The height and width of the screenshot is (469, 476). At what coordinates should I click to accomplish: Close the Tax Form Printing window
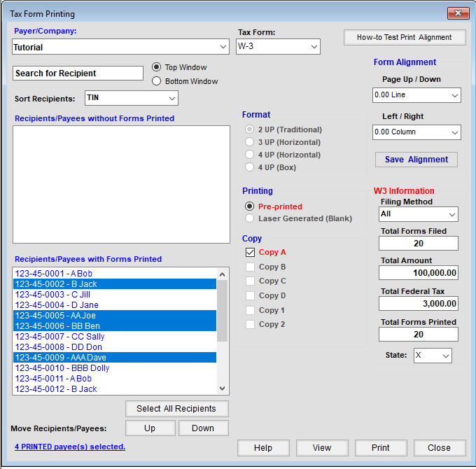coord(458,13)
